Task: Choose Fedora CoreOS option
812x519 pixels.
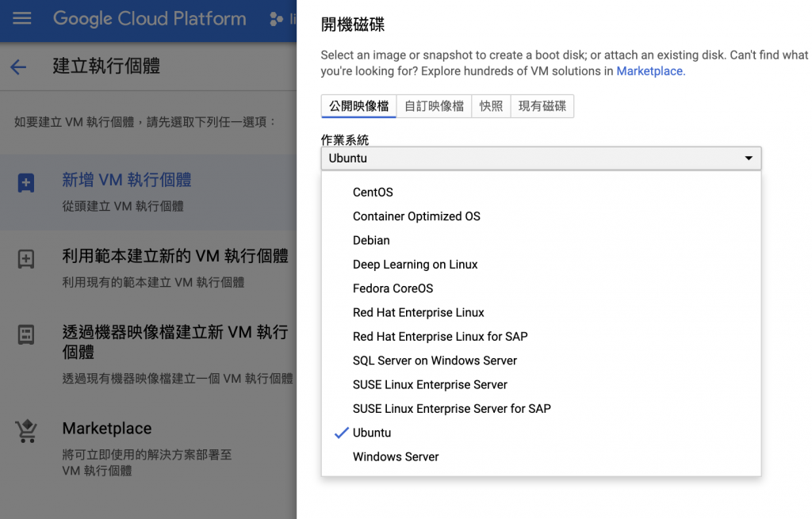Action: point(541,288)
